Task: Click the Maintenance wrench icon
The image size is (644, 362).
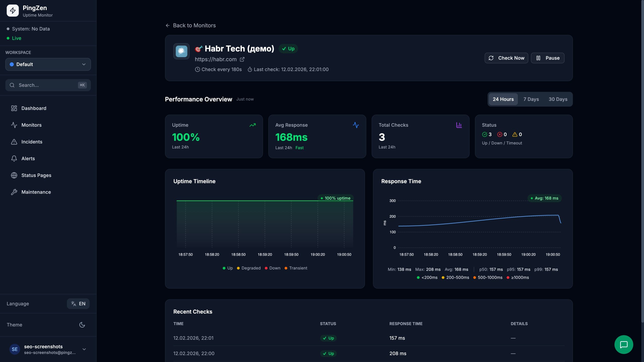Action: (x=14, y=192)
